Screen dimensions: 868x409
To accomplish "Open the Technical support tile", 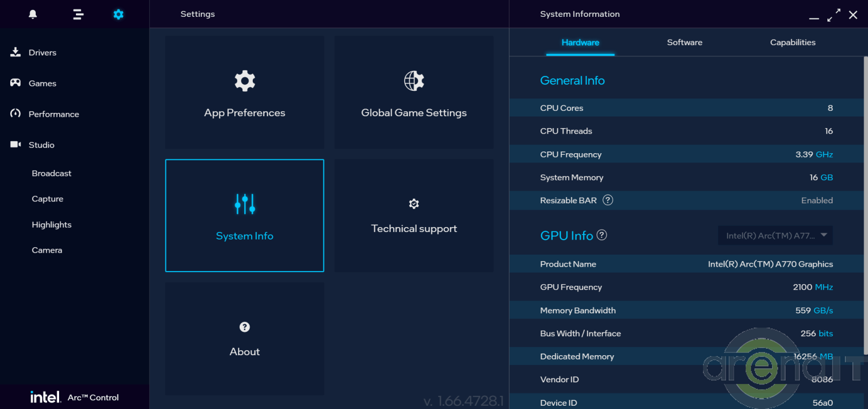I will [414, 216].
